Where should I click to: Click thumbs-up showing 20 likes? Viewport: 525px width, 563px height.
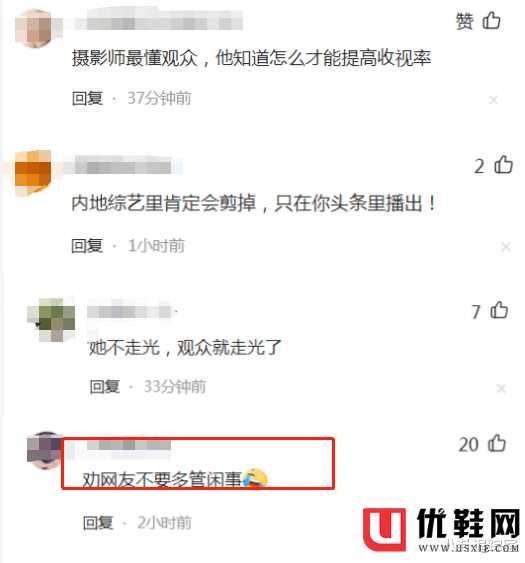tap(497, 443)
